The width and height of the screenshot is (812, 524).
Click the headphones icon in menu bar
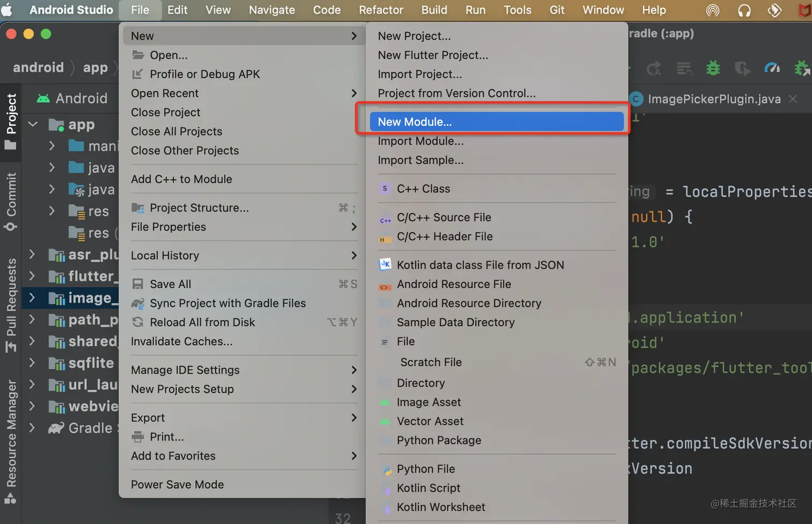(744, 10)
